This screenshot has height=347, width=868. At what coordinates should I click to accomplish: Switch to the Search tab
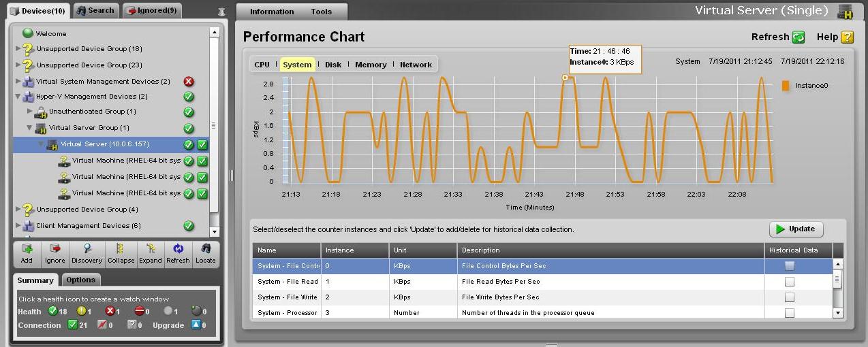(x=95, y=10)
